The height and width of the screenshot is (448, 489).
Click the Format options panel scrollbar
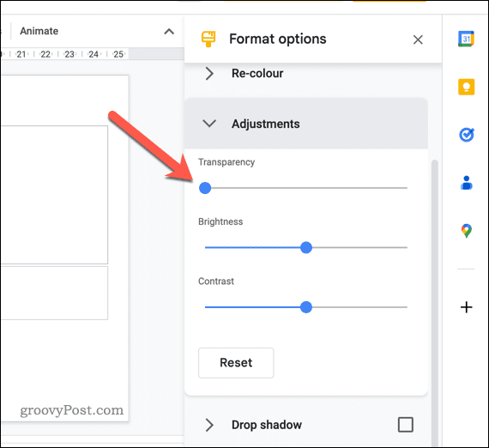point(435,303)
